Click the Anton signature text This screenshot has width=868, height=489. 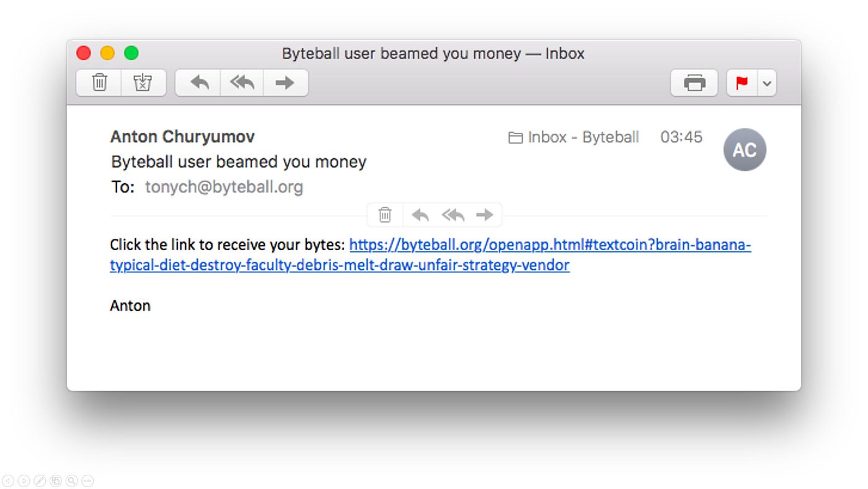pos(130,305)
